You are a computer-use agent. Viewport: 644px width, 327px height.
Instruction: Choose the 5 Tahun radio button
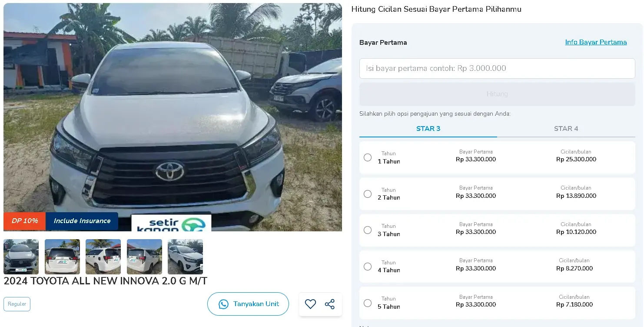368,303
